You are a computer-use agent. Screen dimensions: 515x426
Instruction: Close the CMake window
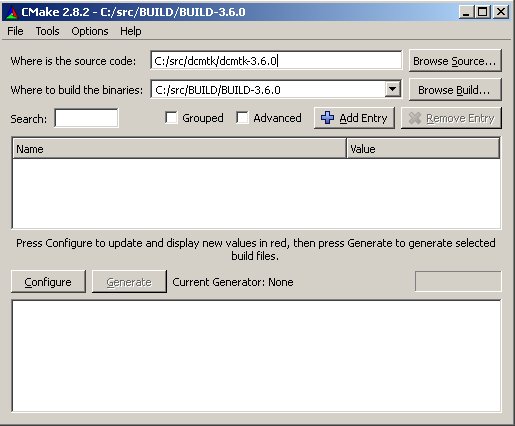pyautogui.click(x=501, y=12)
